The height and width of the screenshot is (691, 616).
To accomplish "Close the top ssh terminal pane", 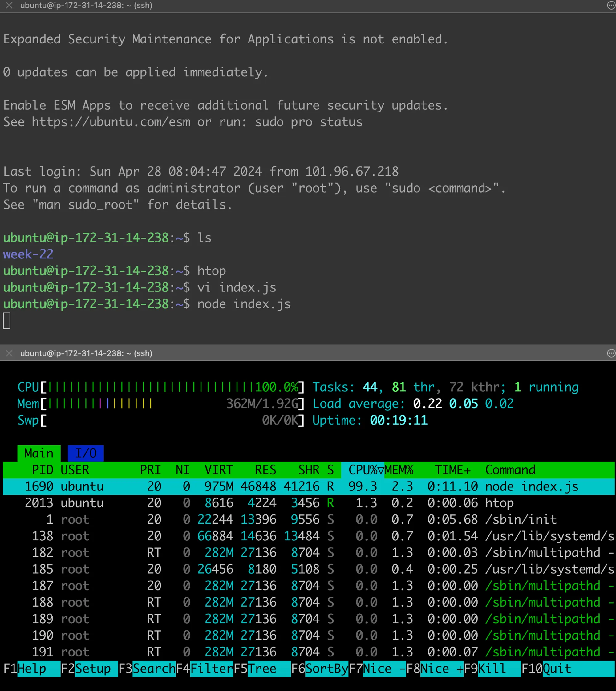I will pos(9,6).
